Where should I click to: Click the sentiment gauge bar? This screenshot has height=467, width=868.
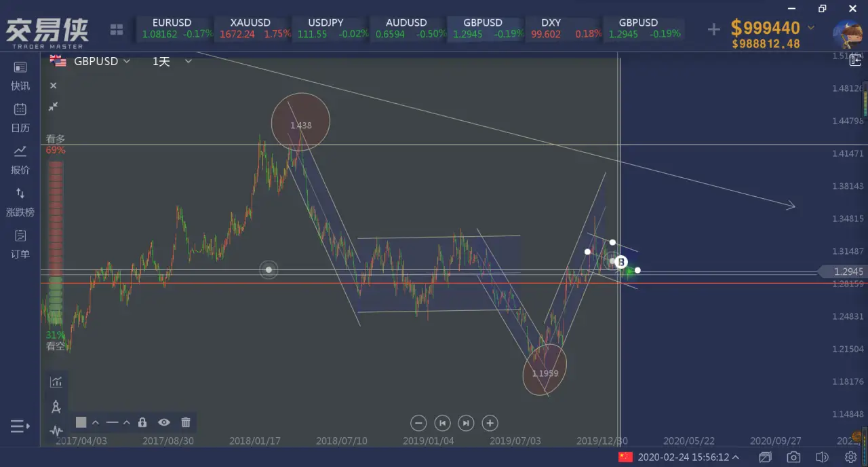click(x=56, y=243)
